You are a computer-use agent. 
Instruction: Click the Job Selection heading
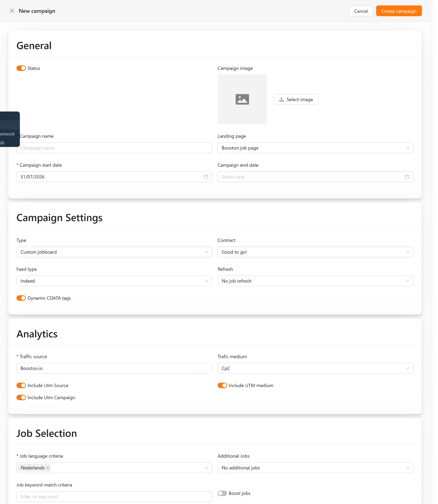(47, 434)
